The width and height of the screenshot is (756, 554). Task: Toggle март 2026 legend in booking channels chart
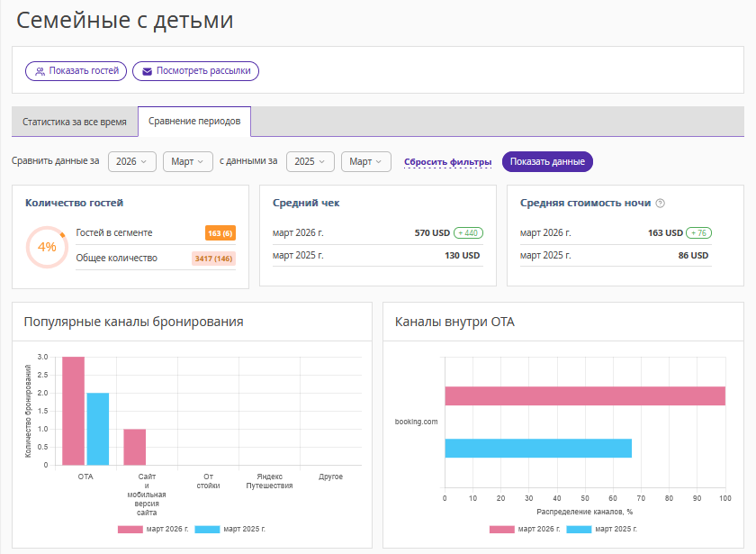pos(149,529)
